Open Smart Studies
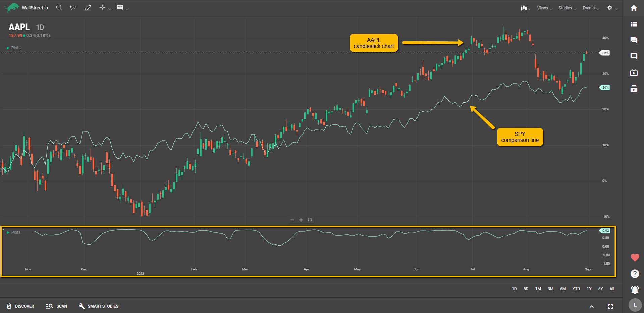The image size is (644, 313). click(x=98, y=306)
